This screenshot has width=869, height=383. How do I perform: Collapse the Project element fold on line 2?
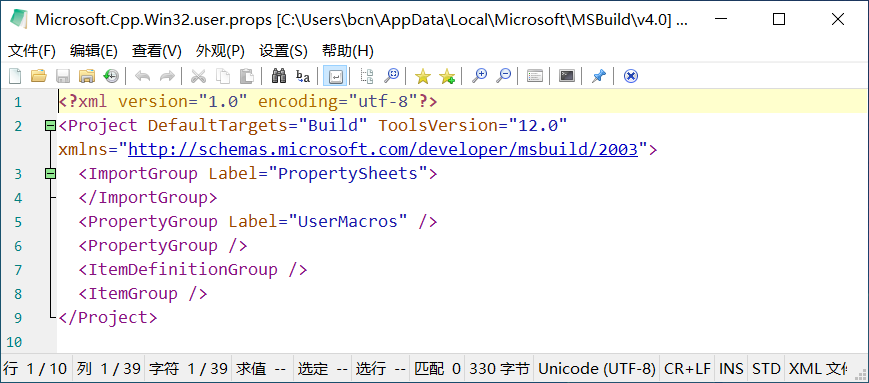pyautogui.click(x=50, y=126)
